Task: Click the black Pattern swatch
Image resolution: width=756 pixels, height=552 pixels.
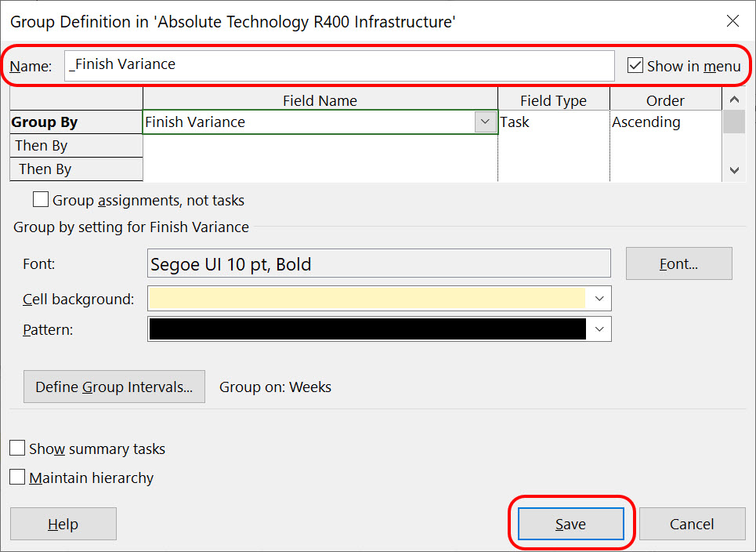Action: click(367, 329)
